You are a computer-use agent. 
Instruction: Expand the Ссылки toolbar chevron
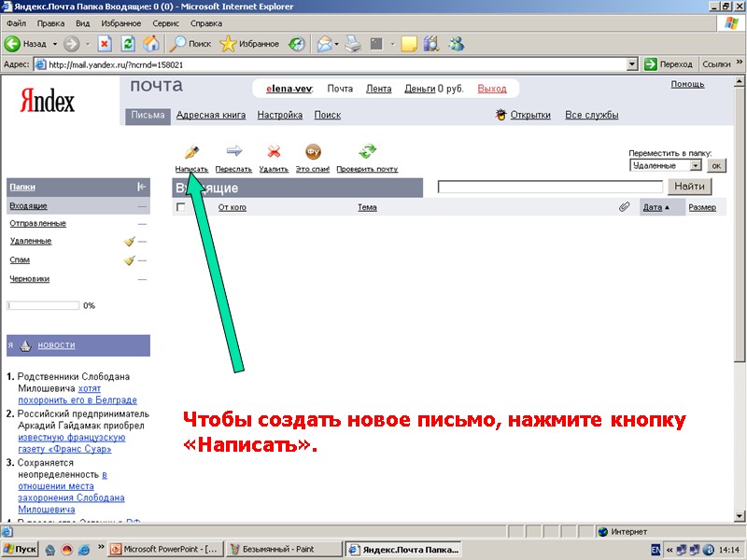(740, 63)
